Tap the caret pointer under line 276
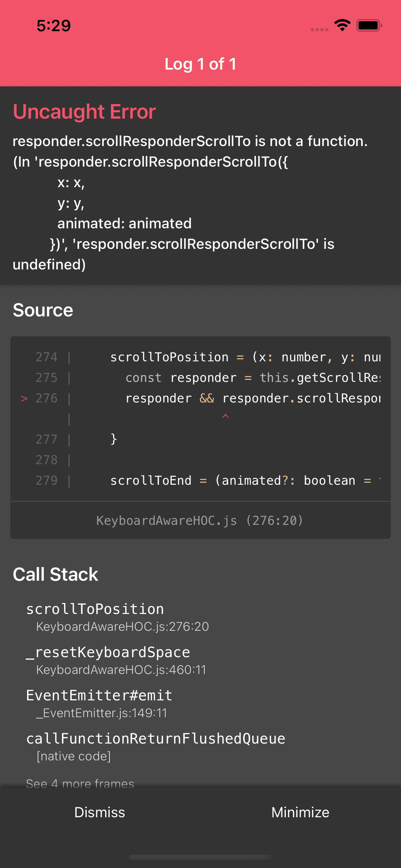This screenshot has width=401, height=868. [226, 416]
